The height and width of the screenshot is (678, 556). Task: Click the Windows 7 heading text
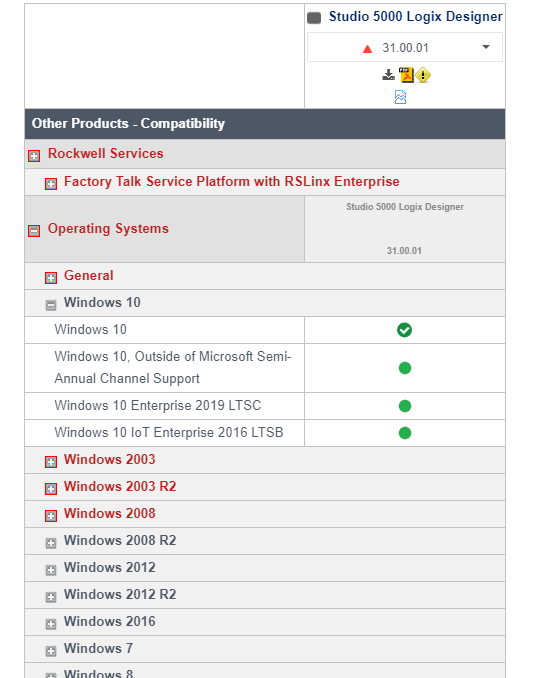tap(98, 649)
